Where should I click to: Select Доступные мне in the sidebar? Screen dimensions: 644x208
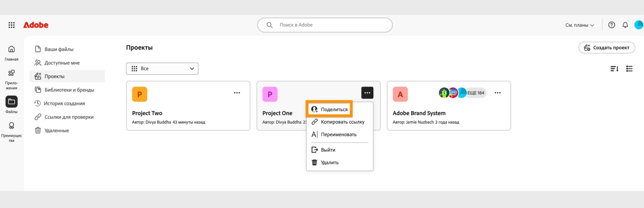(x=67, y=63)
